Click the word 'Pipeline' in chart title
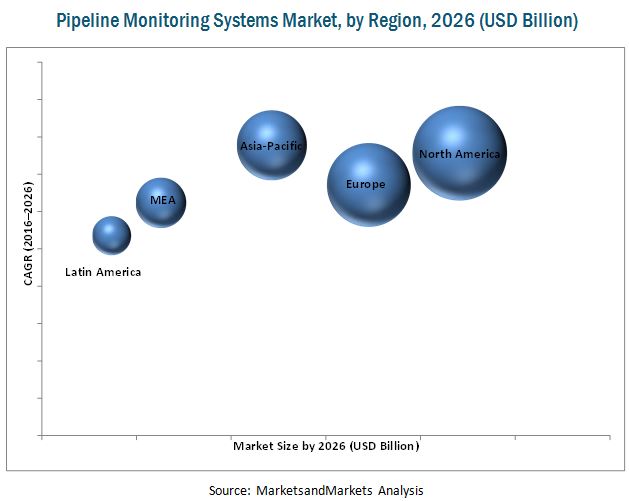Image resolution: width=629 pixels, height=501 pixels. [x=89, y=20]
